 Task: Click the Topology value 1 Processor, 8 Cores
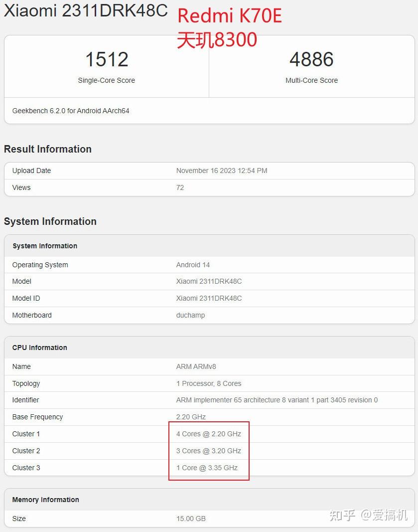point(209,383)
